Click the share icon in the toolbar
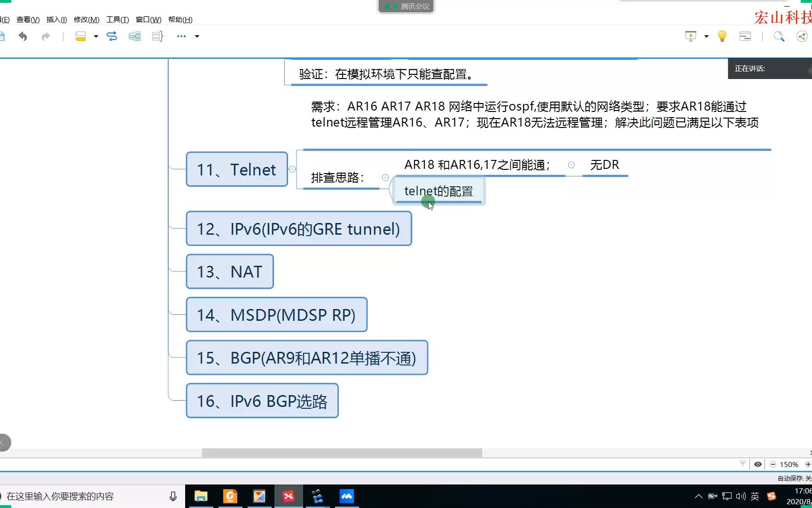Screen dimensions: 812x508 tap(802, 36)
